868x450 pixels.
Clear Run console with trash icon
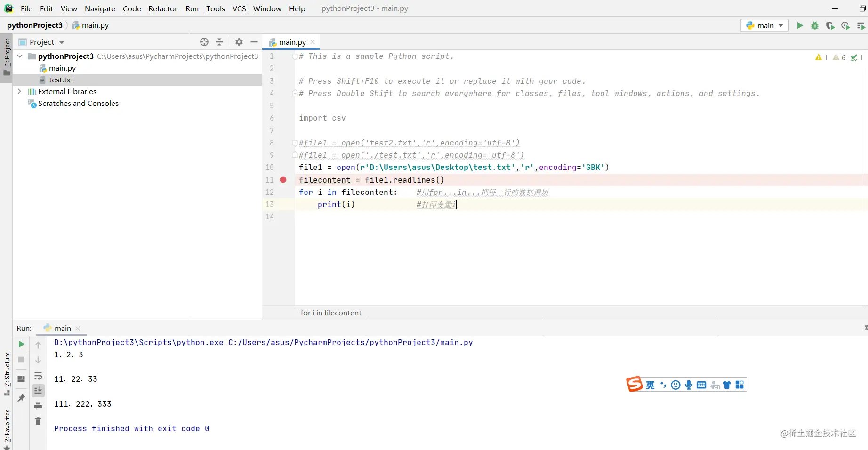(x=38, y=421)
